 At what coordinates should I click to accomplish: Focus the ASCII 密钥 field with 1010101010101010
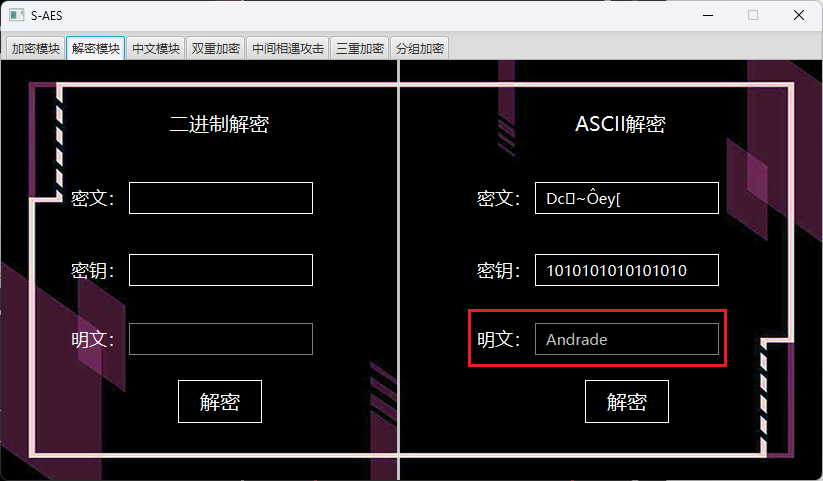(x=627, y=270)
